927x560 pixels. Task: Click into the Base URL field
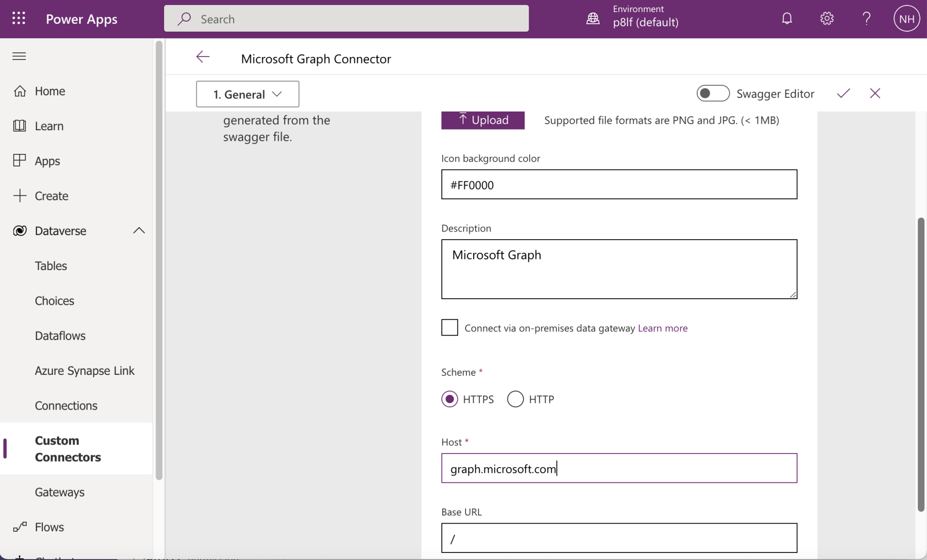(619, 538)
